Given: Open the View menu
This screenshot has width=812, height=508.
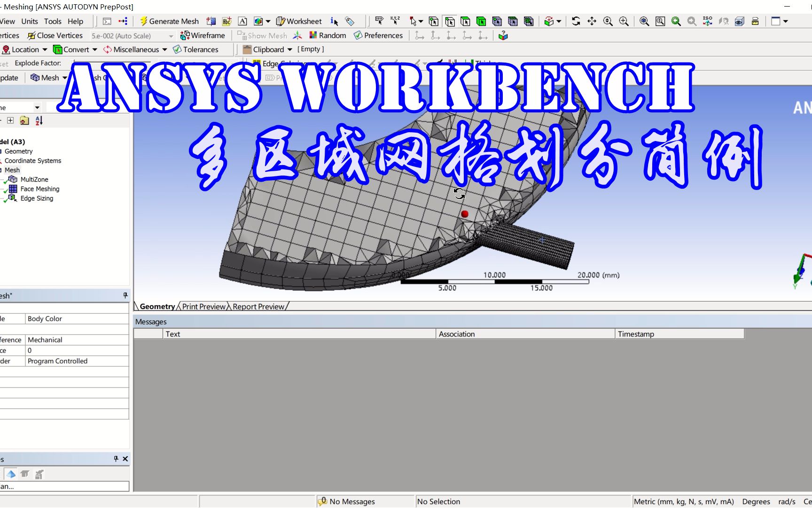Looking at the screenshot, I should (x=7, y=21).
